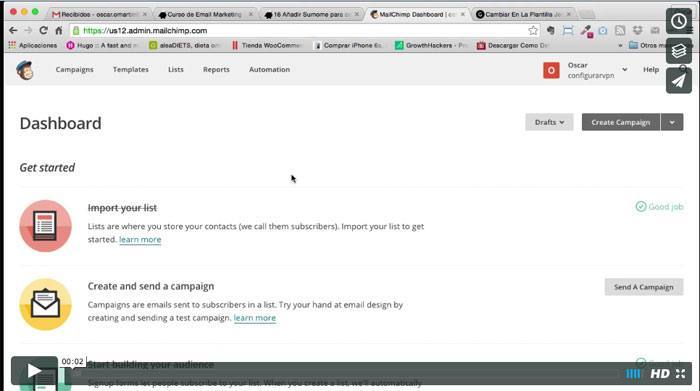Switch to 16 Añadir Sumome tab

pyautogui.click(x=312, y=14)
